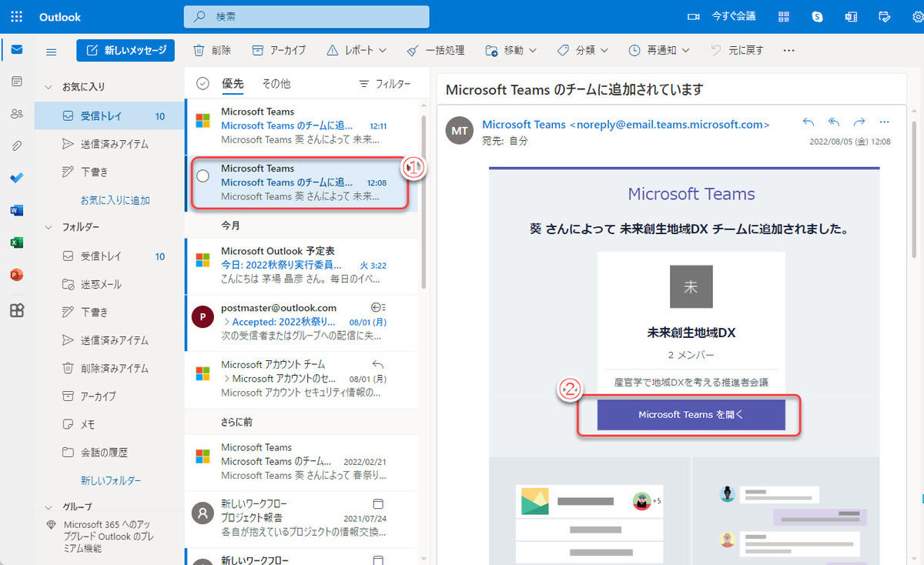Viewport: 924px width, 565px height.
Task: Open 会話の履歴 folder
Action: point(109,452)
